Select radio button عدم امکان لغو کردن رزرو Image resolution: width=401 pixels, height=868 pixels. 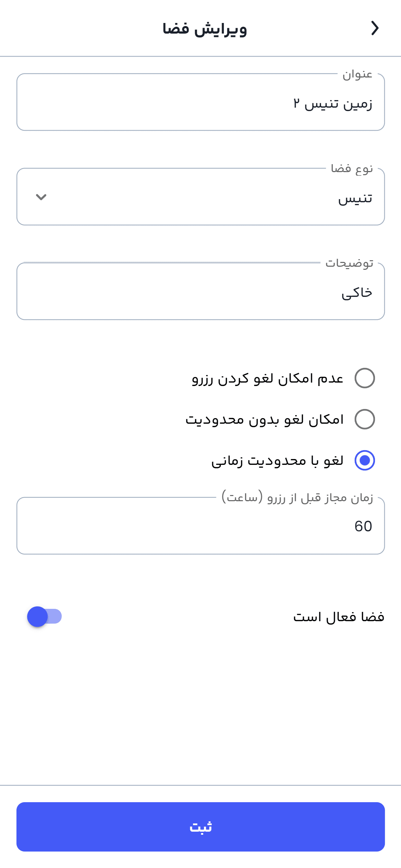tap(365, 378)
